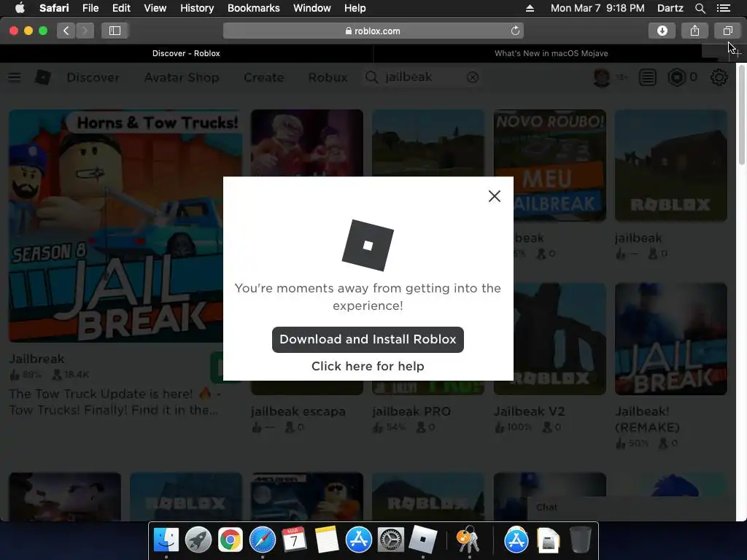Reload the page with the refresh icon

click(x=515, y=31)
